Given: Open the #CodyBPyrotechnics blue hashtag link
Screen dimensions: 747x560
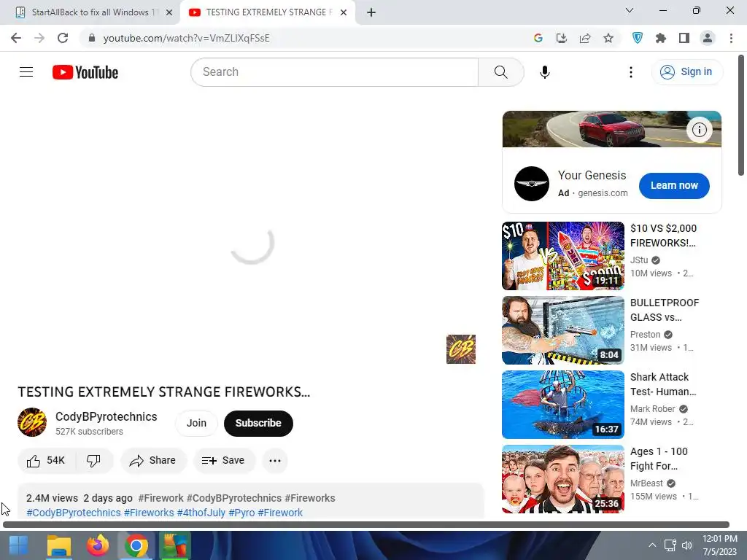Looking at the screenshot, I should pyautogui.click(x=74, y=513).
